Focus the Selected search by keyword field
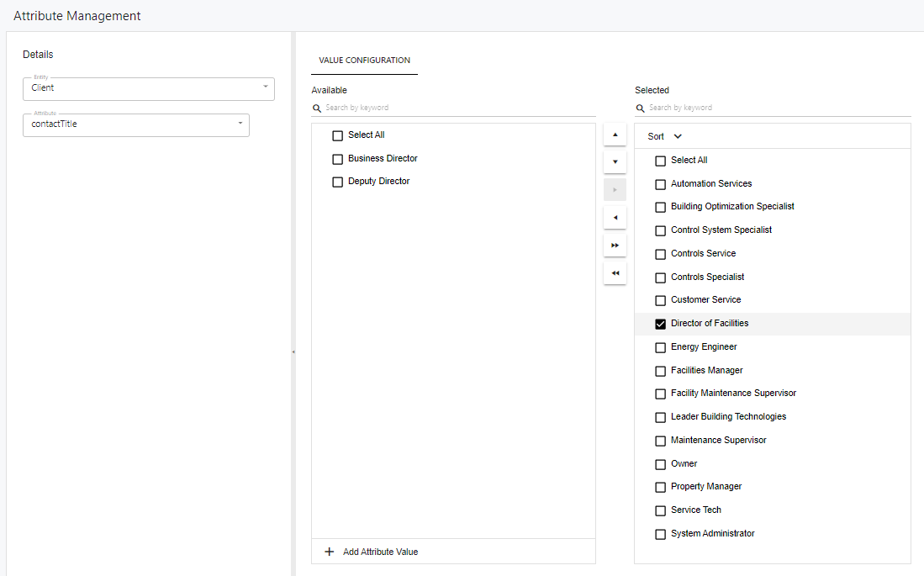Image resolution: width=924 pixels, height=576 pixels. (778, 108)
